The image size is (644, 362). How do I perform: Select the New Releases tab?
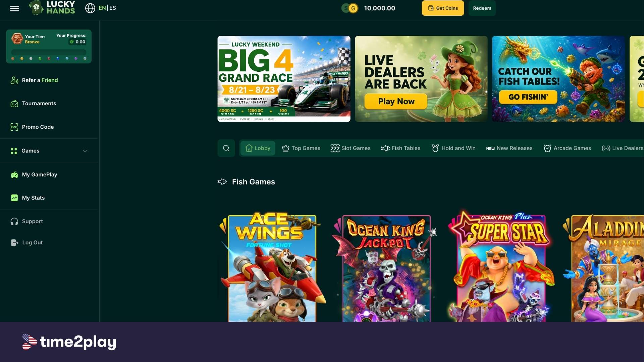click(509, 148)
